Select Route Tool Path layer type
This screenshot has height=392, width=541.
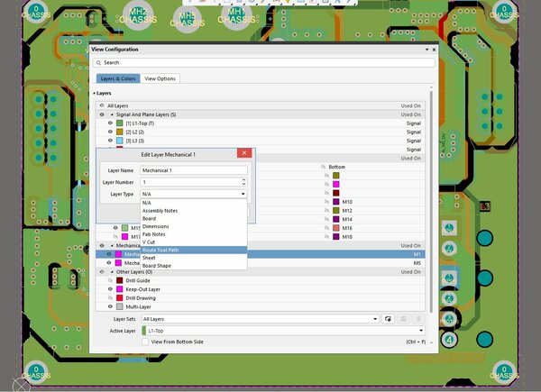pyautogui.click(x=194, y=250)
